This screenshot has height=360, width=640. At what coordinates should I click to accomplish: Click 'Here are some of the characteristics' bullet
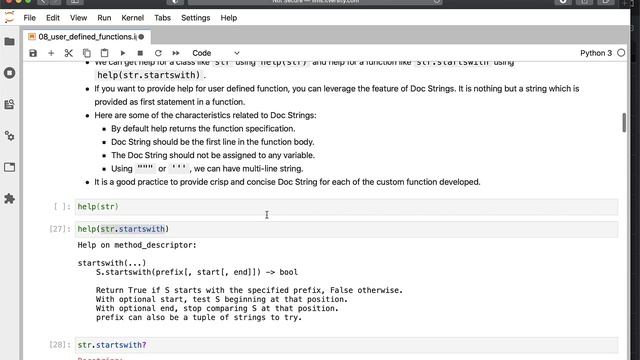(205, 116)
